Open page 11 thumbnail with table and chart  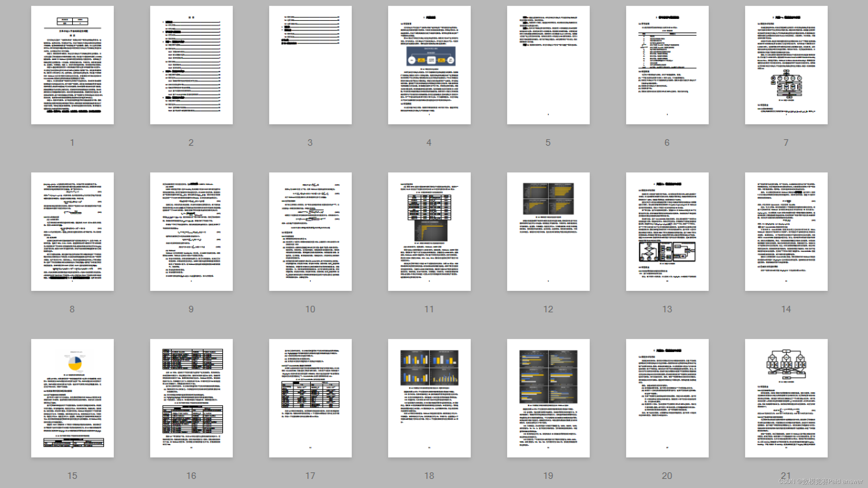click(x=429, y=232)
